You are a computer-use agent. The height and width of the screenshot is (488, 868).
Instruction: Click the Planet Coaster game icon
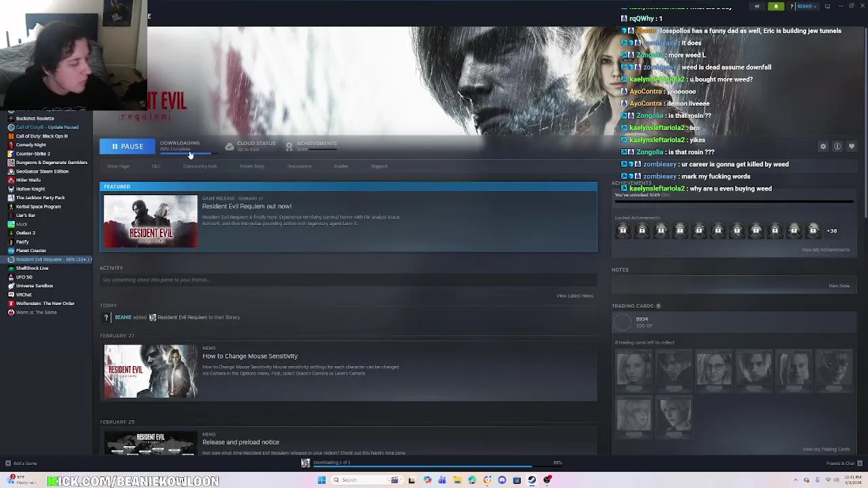(11, 251)
